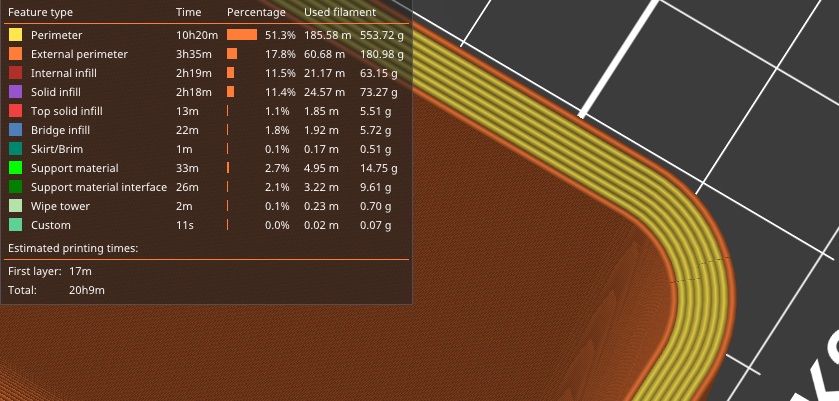The height and width of the screenshot is (401, 839).
Task: Click the Total 20h9m value
Action: coord(87,290)
